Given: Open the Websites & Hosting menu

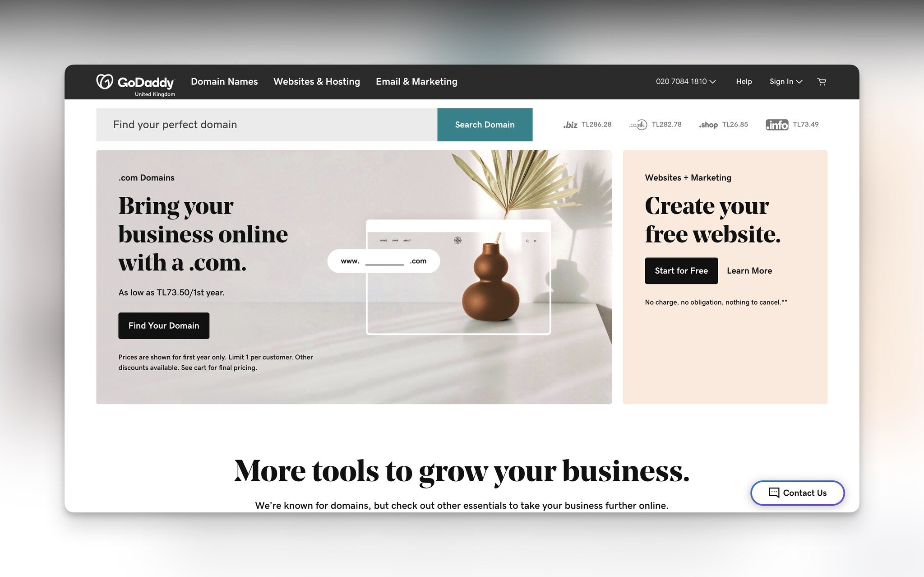Looking at the screenshot, I should tap(316, 81).
